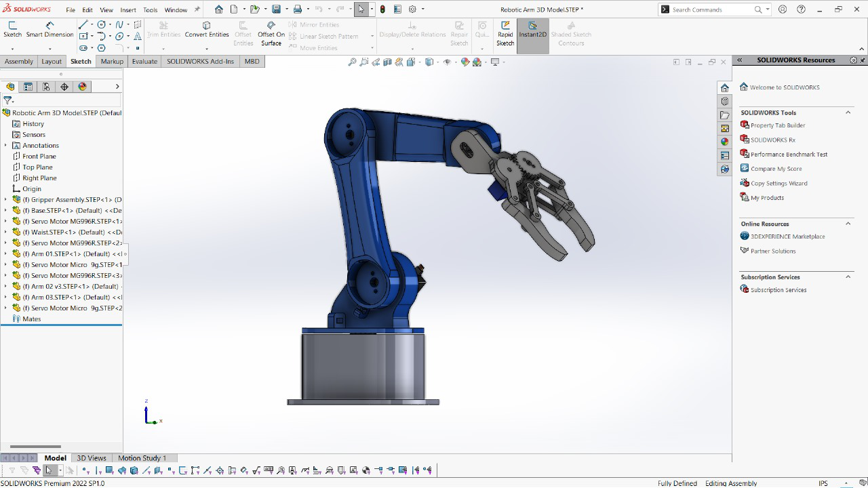Toggle Shaded Sketch Contours
The width and height of the screenshot is (868, 488).
pos(570,33)
